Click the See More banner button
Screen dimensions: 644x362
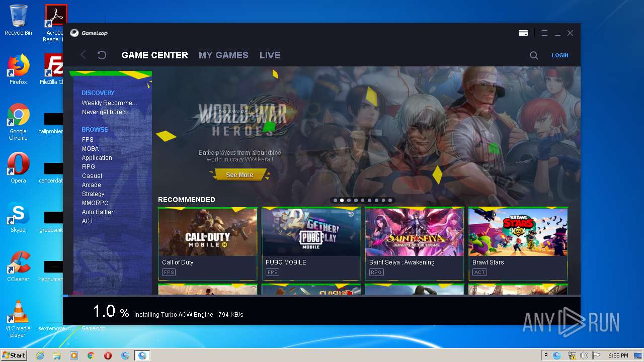pos(239,175)
